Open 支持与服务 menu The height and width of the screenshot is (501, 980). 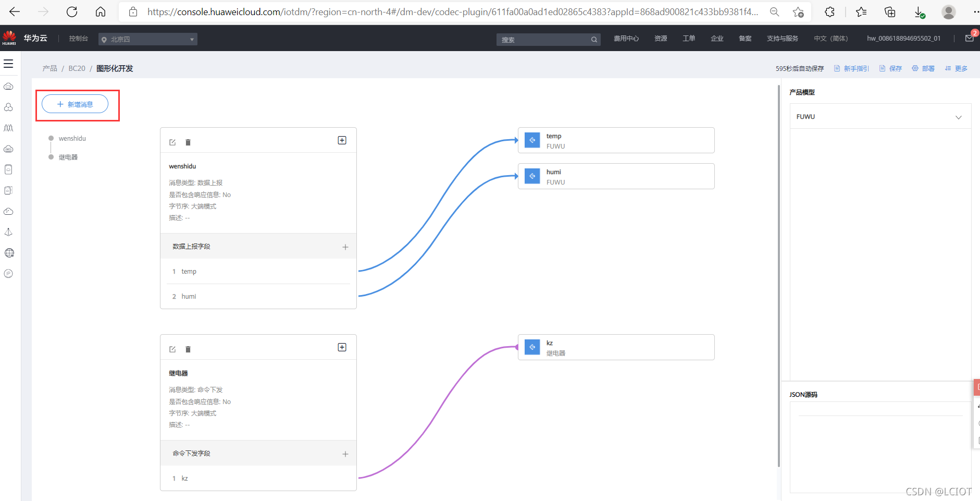pyautogui.click(x=783, y=39)
